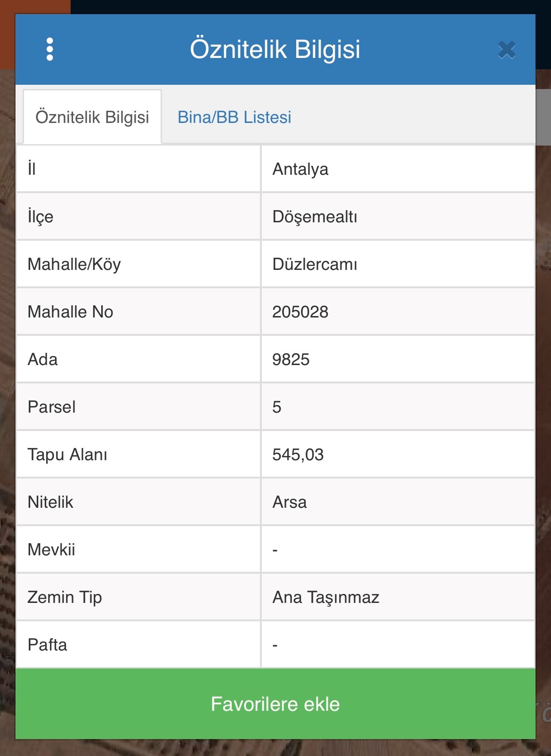Click the Döşemealtı district value
Viewport: 551px width, 756px height.
pos(315,217)
